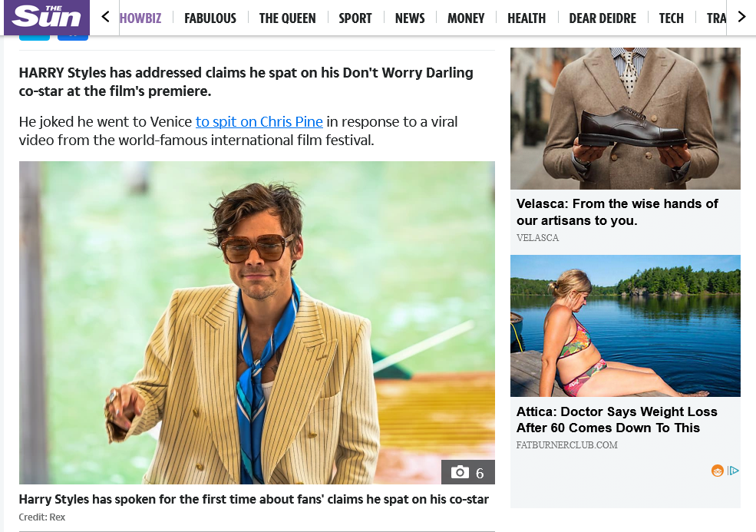Open the Dear Deidre section
This screenshot has width=756, height=532.
click(602, 18)
